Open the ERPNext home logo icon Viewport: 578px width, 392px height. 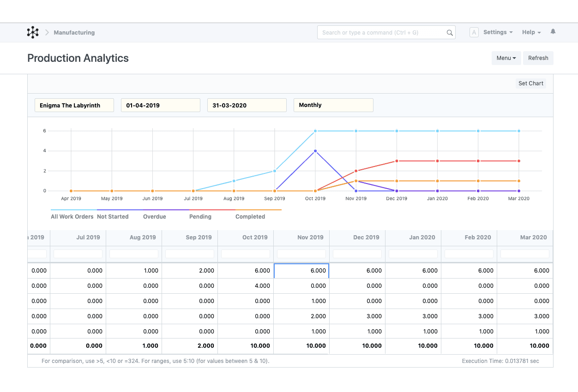[x=33, y=32]
